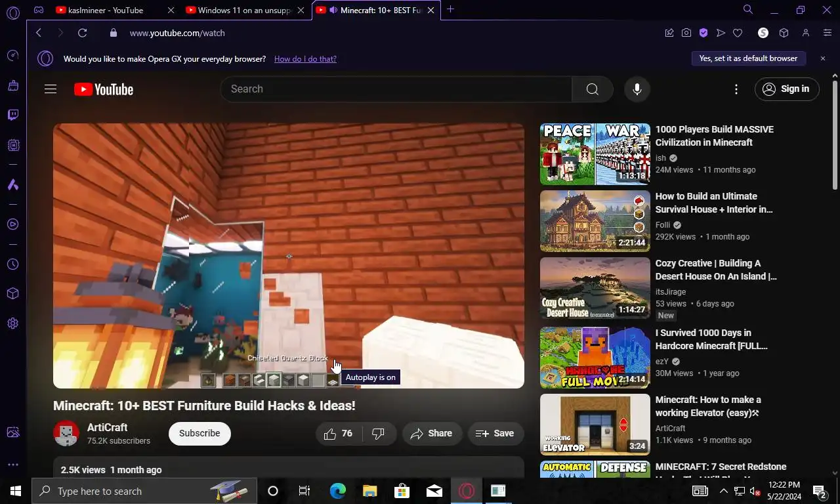
Task: Click the Minecraft video player area
Action: [x=289, y=256]
